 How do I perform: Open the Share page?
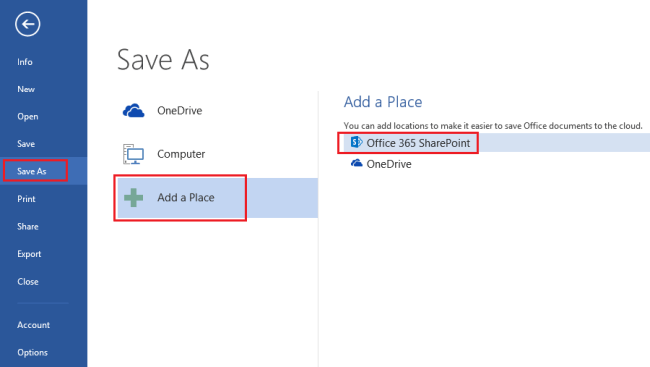coord(28,226)
